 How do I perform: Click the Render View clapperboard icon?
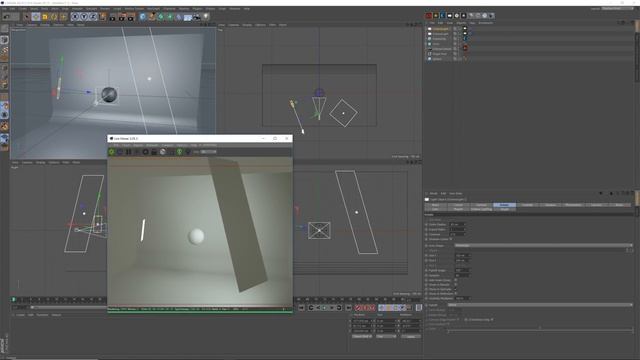coord(112,18)
